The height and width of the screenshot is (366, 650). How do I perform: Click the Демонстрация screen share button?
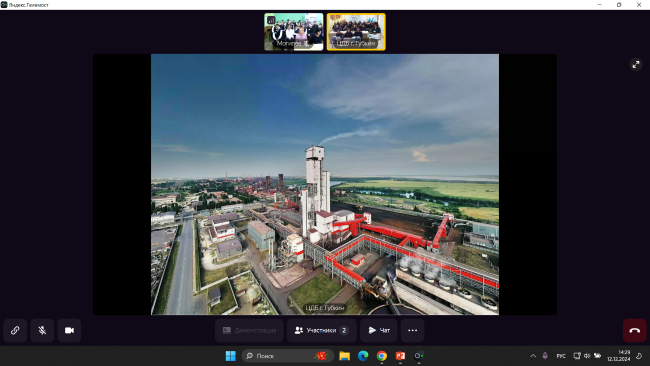249,330
